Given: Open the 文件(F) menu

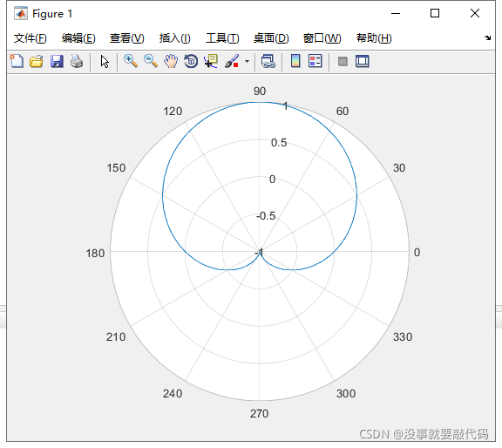Looking at the screenshot, I should click(x=31, y=38).
